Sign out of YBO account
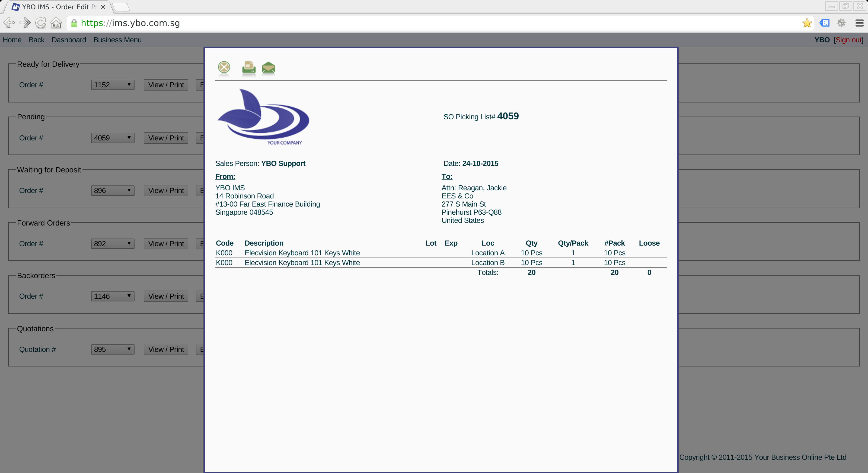The image size is (868, 473). click(x=848, y=40)
